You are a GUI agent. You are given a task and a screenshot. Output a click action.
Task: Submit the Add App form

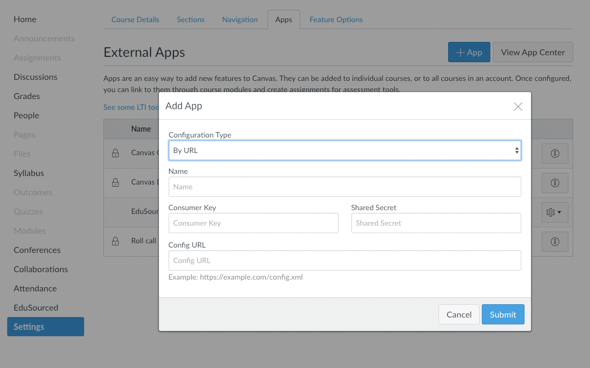tap(503, 315)
